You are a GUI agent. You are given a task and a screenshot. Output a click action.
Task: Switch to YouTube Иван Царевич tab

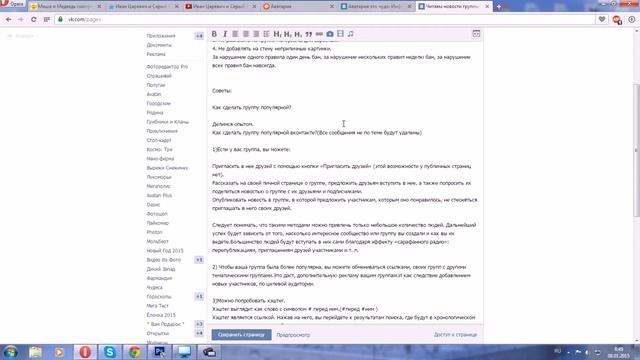coord(221,7)
